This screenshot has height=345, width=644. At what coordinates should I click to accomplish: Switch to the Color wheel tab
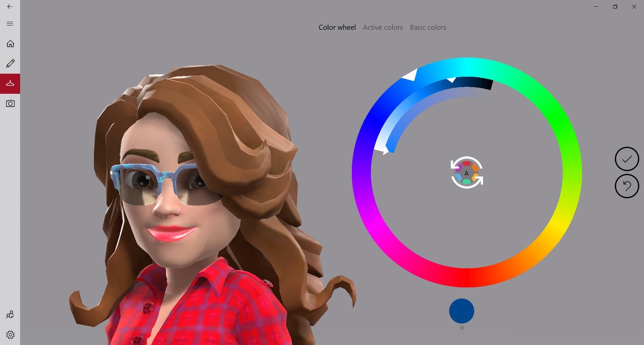pos(337,27)
